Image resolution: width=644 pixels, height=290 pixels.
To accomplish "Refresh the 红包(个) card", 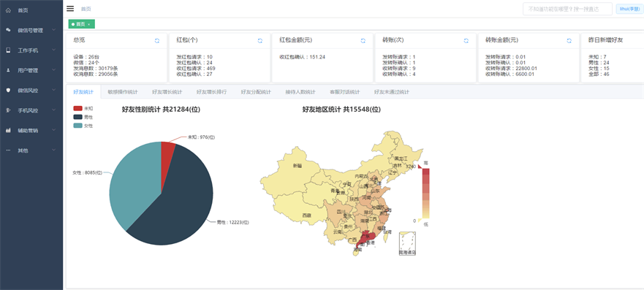I will 260,41.
